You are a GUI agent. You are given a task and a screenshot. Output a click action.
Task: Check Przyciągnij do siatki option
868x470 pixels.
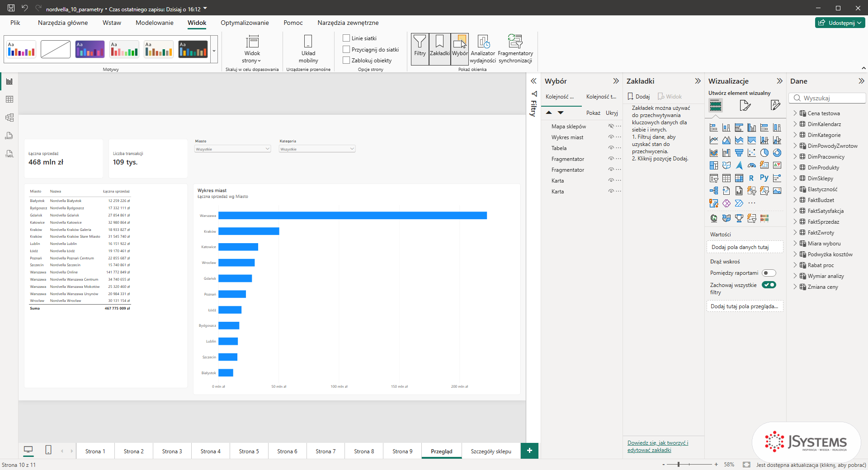346,49
